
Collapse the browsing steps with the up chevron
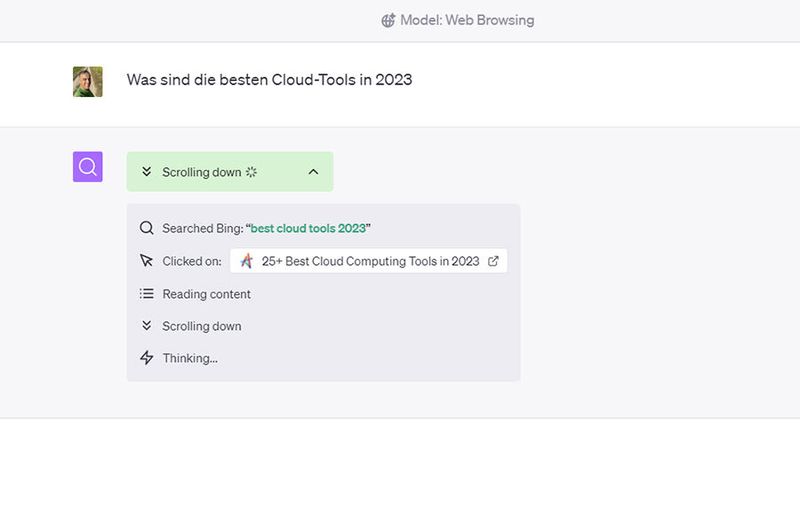(x=313, y=172)
